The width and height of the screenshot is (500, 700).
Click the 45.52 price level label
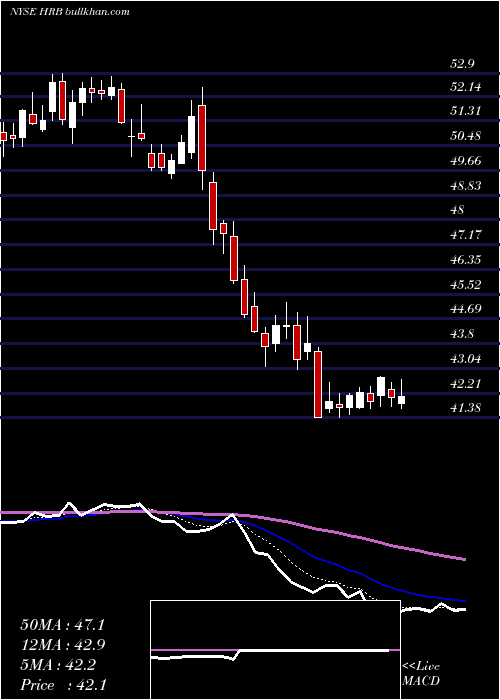(x=466, y=284)
